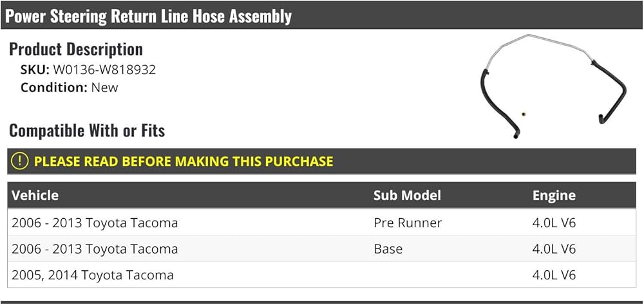Click the 'Condition: New' text
The image size is (644, 305).
click(x=70, y=88)
